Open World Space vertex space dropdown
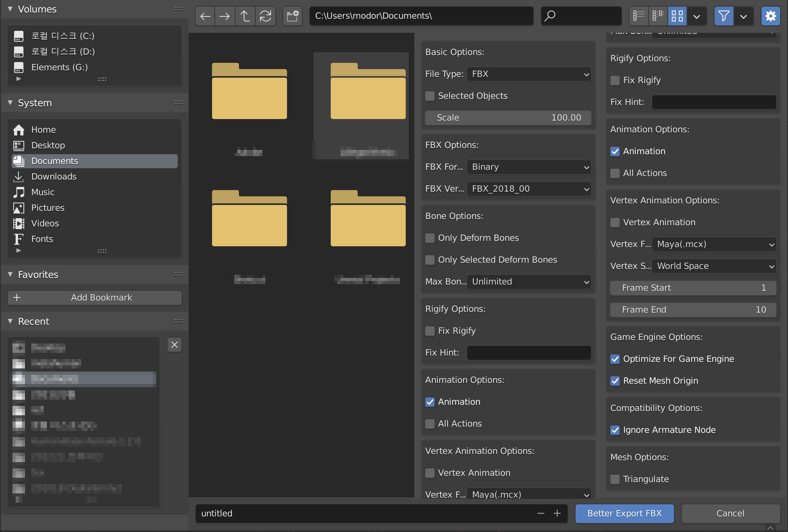This screenshot has height=532, width=788. (x=714, y=266)
